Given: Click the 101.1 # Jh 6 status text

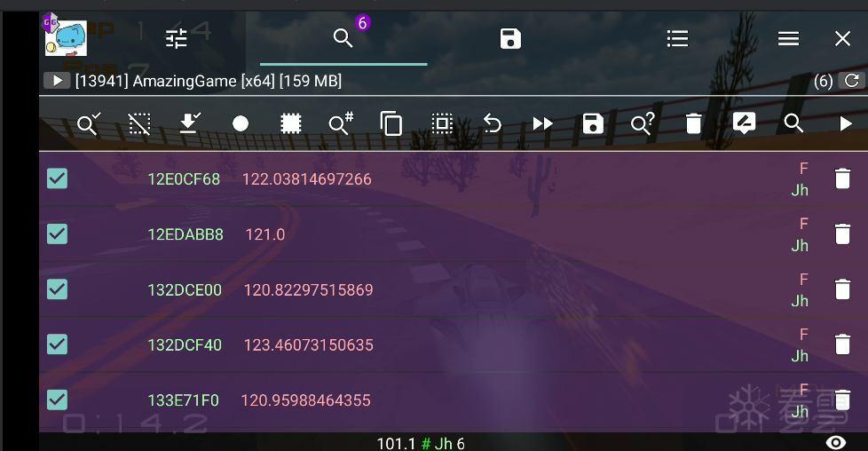Looking at the screenshot, I should pyautogui.click(x=421, y=443).
